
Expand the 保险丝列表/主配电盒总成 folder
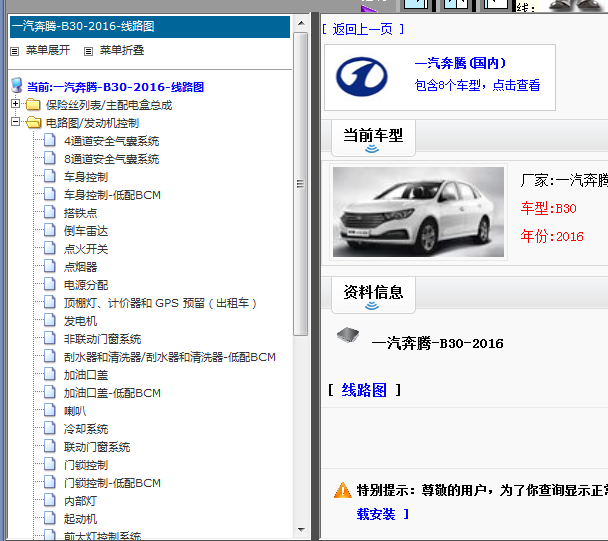pyautogui.click(x=16, y=104)
